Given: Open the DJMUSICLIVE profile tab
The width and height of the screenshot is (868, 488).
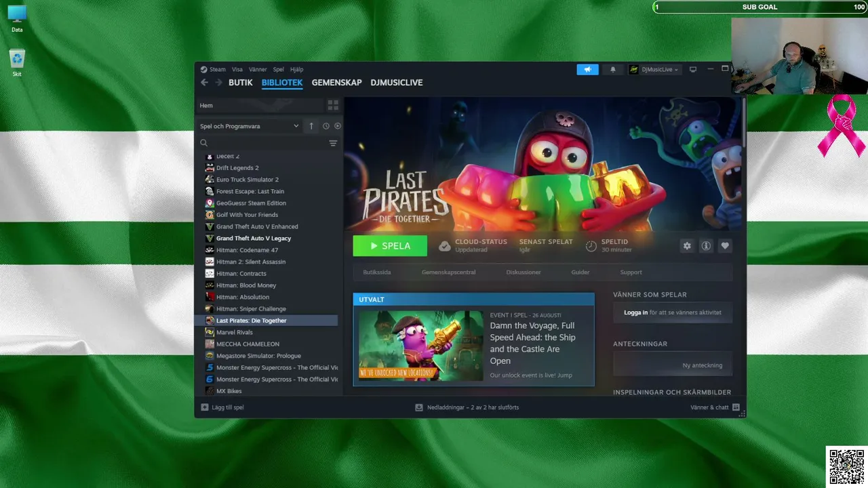Looking at the screenshot, I should coord(397,83).
